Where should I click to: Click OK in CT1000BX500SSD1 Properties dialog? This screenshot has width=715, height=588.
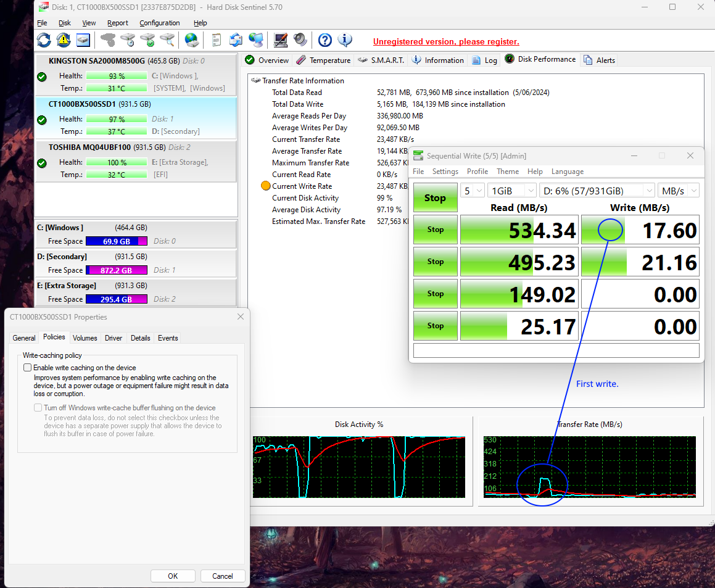tap(173, 576)
